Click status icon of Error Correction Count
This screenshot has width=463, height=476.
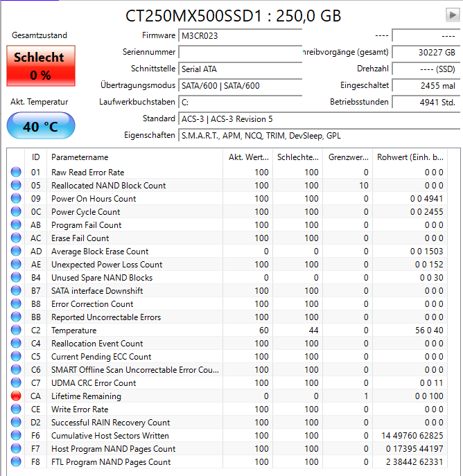[16, 304]
